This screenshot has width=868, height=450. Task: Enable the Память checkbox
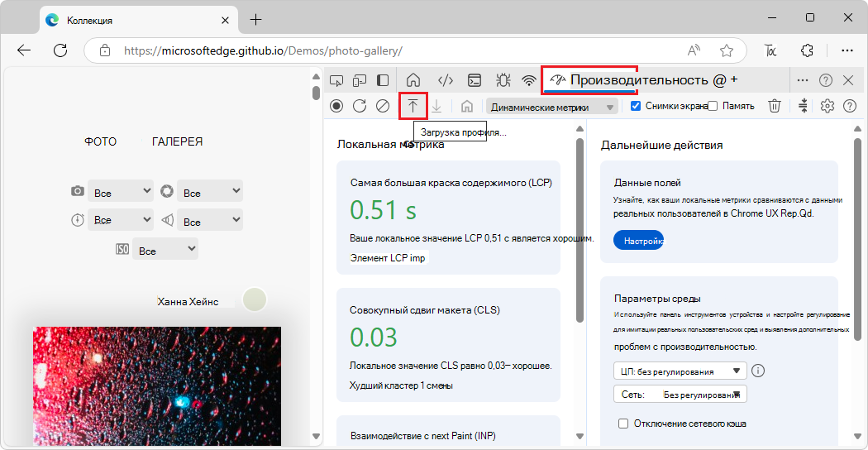tap(713, 106)
